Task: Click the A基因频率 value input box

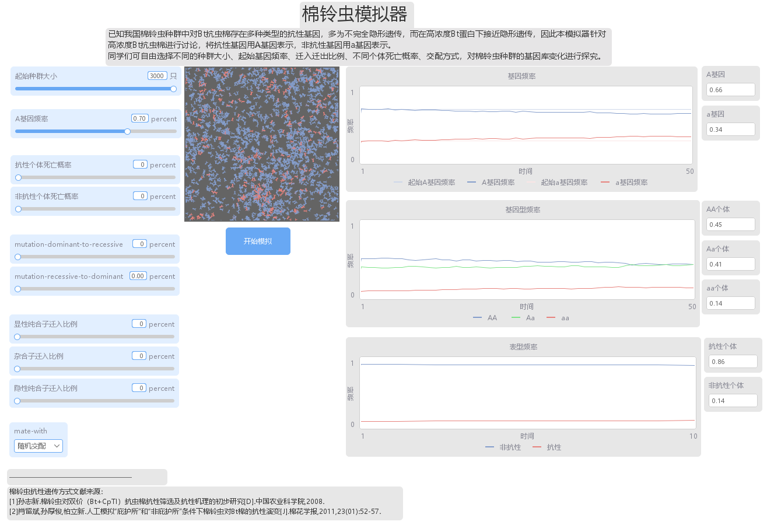Action: coord(139,118)
